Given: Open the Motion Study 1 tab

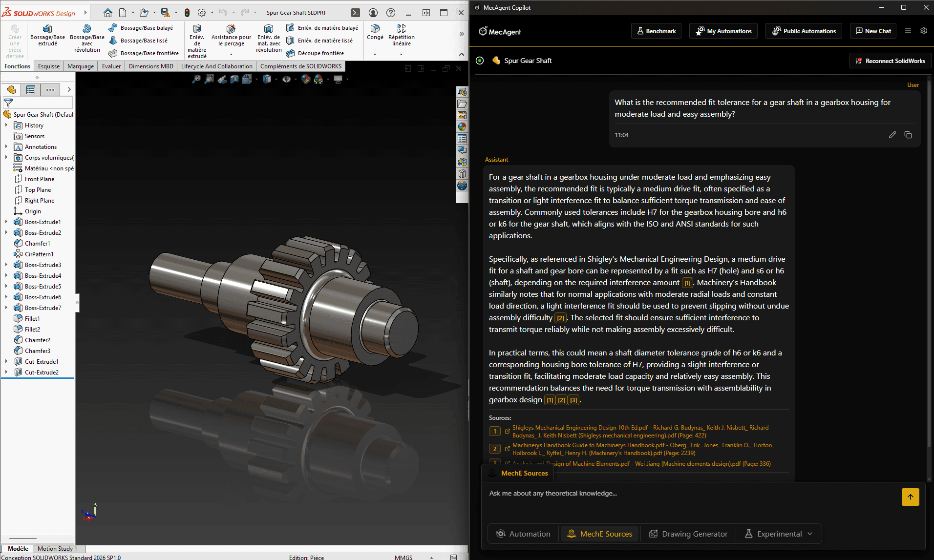Looking at the screenshot, I should click(57, 549).
